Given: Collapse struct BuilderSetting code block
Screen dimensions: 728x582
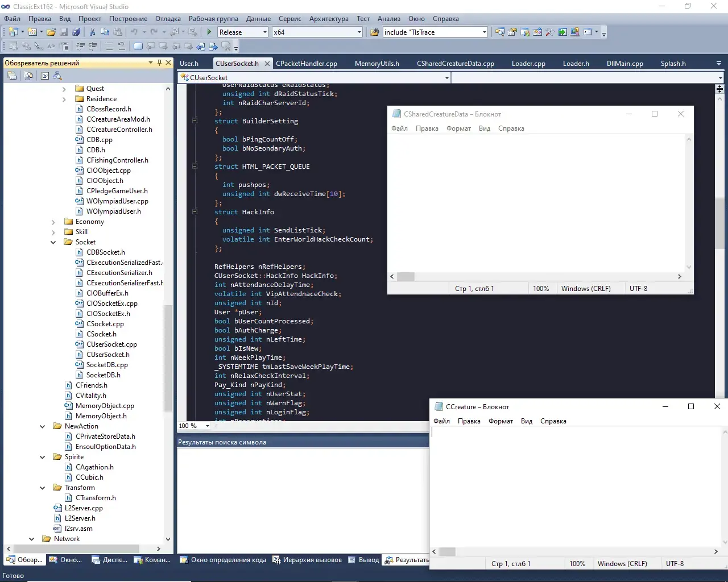Looking at the screenshot, I should click(195, 120).
